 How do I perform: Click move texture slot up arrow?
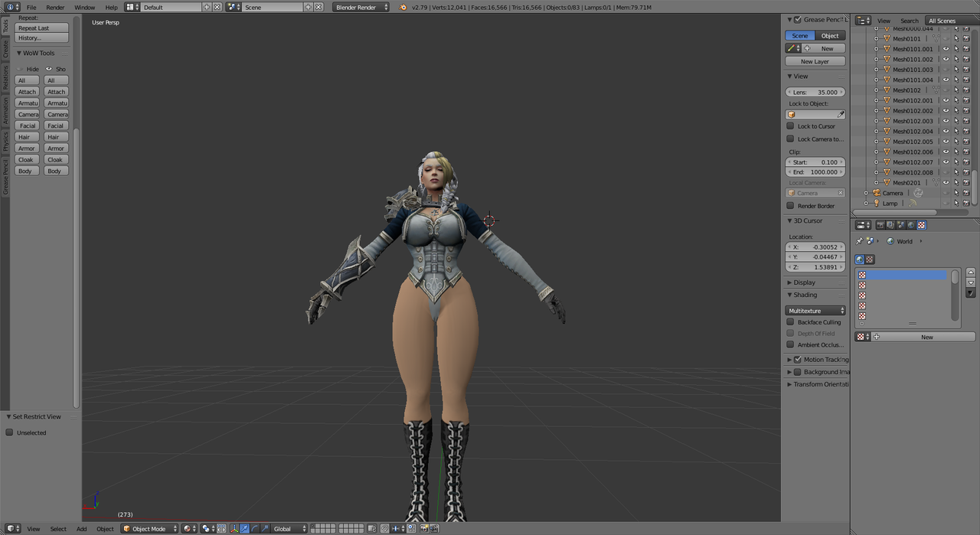(971, 272)
